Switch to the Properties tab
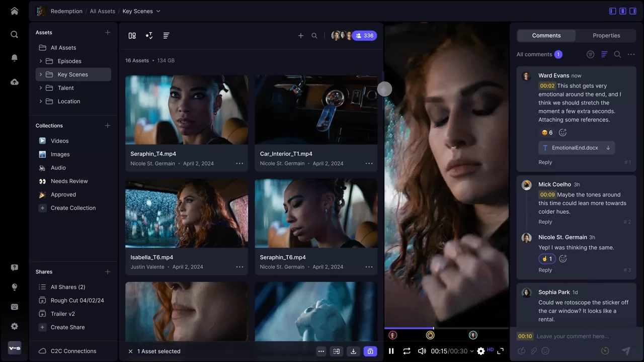644x362 pixels. click(606, 36)
